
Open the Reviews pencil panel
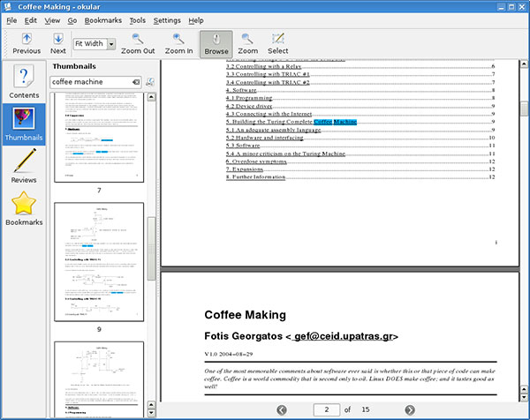(x=24, y=166)
